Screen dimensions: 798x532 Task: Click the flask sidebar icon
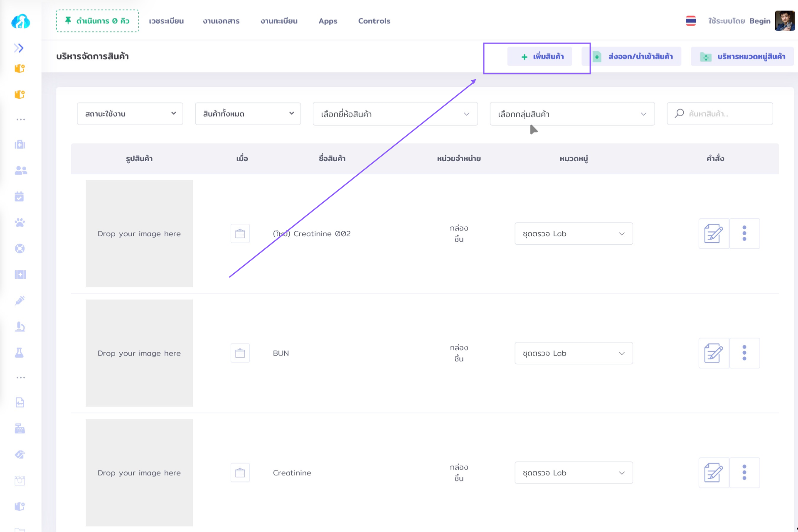pos(20,353)
